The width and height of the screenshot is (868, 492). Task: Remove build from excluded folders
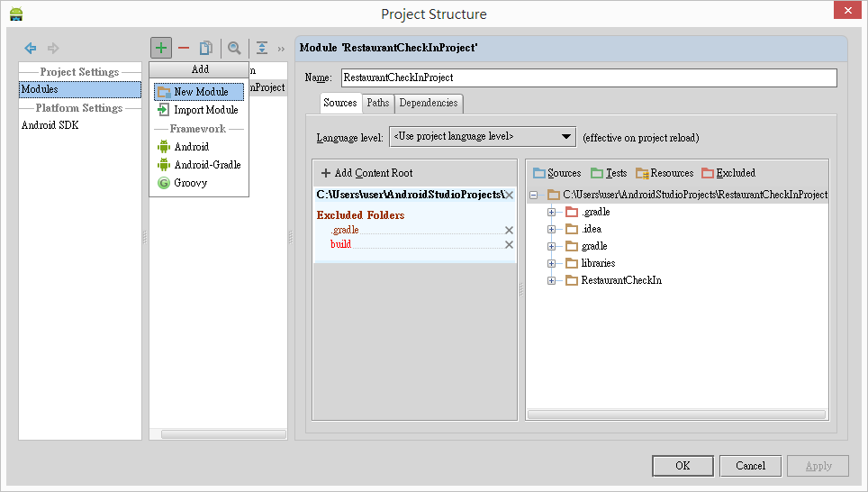point(509,244)
